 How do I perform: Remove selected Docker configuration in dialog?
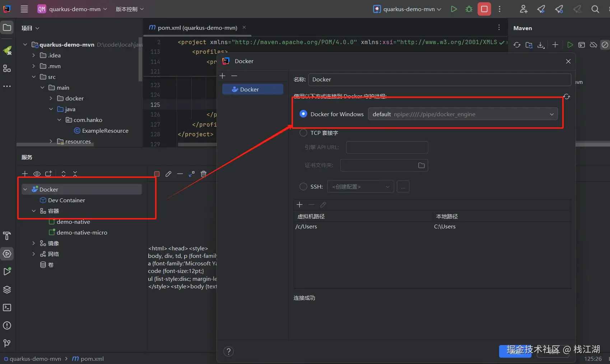click(x=234, y=76)
